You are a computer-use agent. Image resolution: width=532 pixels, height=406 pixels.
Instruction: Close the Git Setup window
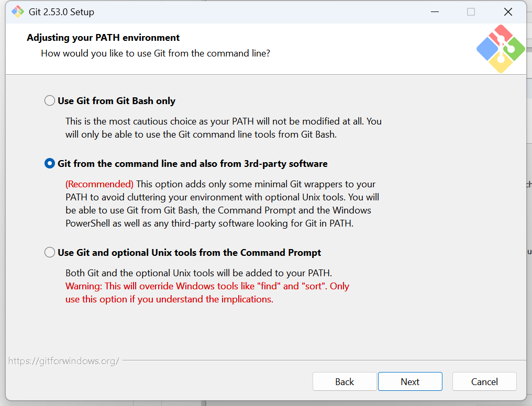tap(508, 12)
